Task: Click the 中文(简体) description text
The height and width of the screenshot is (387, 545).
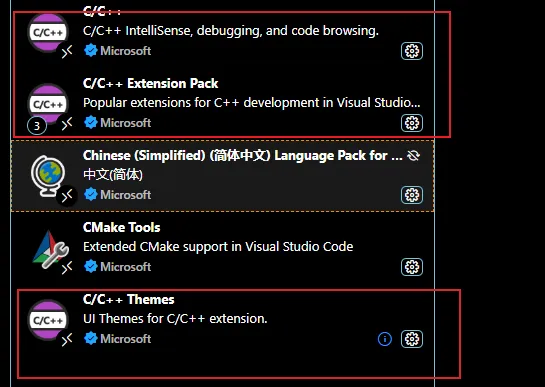Action: (113, 175)
